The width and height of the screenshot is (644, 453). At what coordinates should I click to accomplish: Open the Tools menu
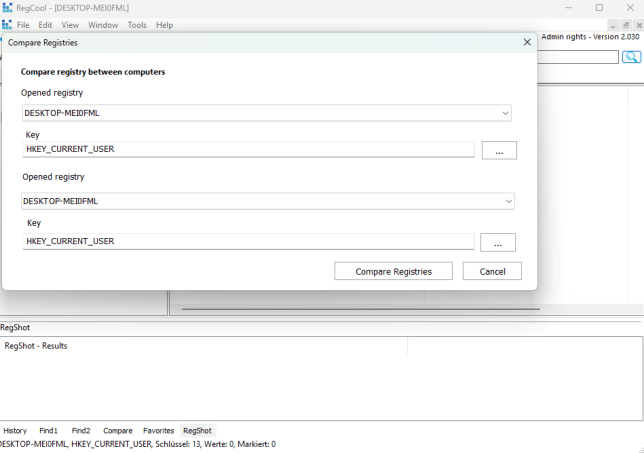click(x=137, y=25)
